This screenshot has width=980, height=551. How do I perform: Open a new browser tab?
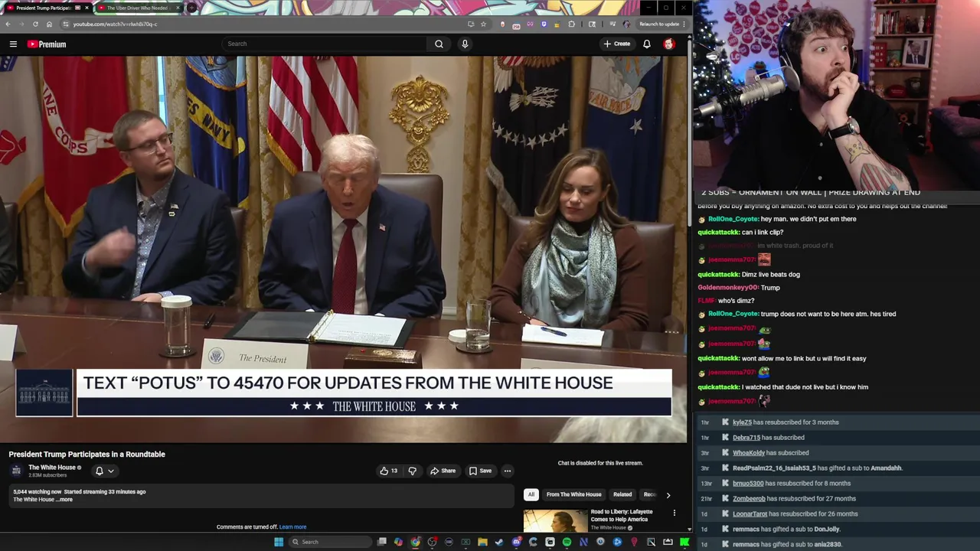pyautogui.click(x=191, y=8)
